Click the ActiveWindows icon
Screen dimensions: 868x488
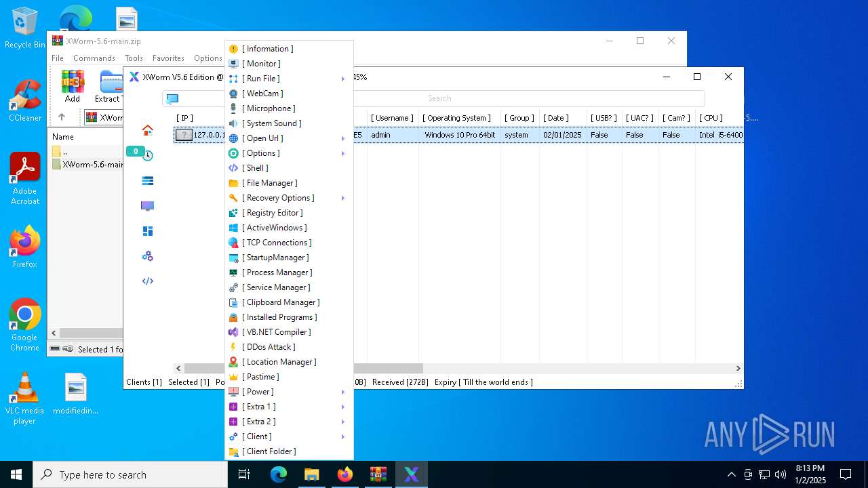pyautogui.click(x=233, y=228)
